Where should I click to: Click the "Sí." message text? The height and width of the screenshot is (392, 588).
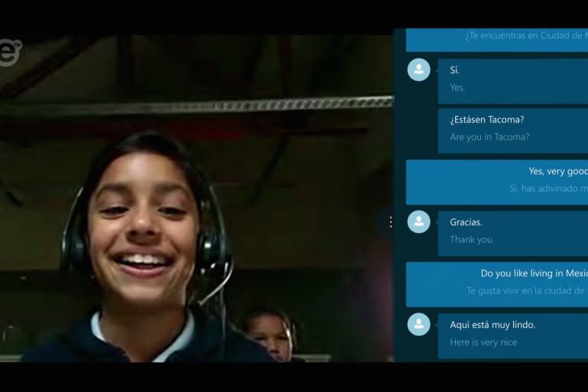click(455, 70)
